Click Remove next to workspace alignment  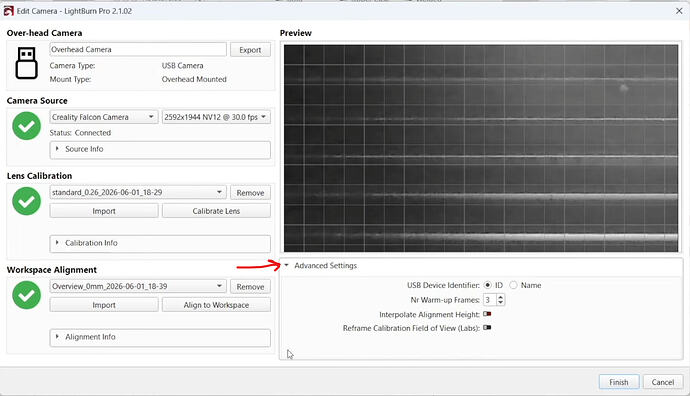(250, 286)
